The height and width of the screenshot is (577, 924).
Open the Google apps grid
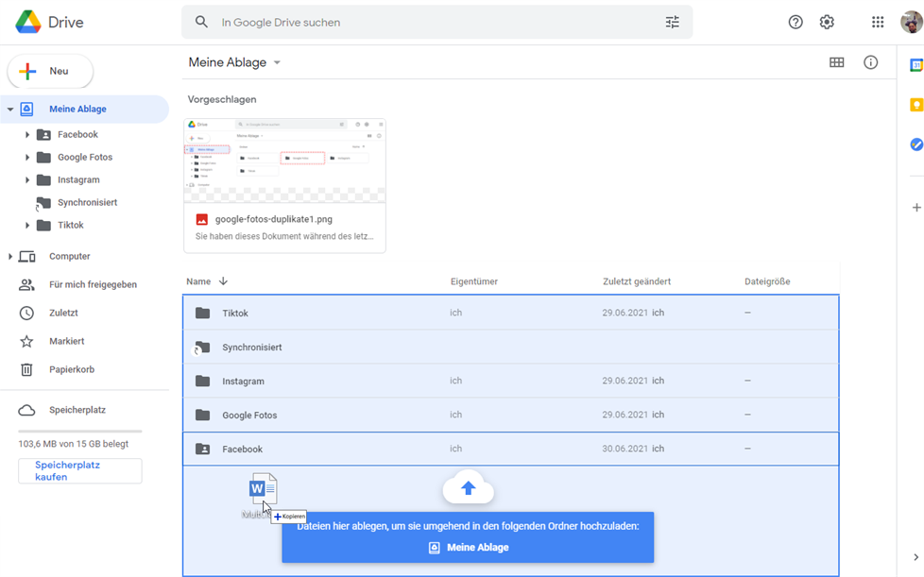[x=878, y=22]
